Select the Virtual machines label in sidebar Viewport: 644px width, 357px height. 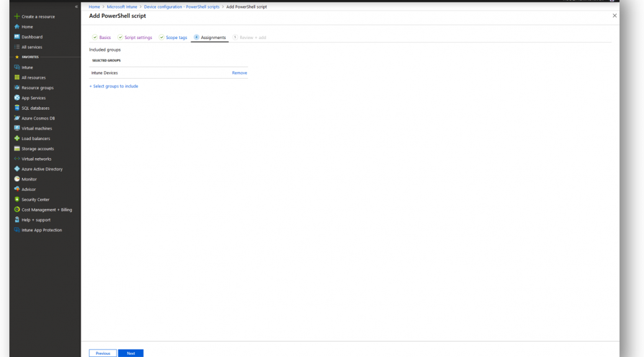pyautogui.click(x=37, y=128)
